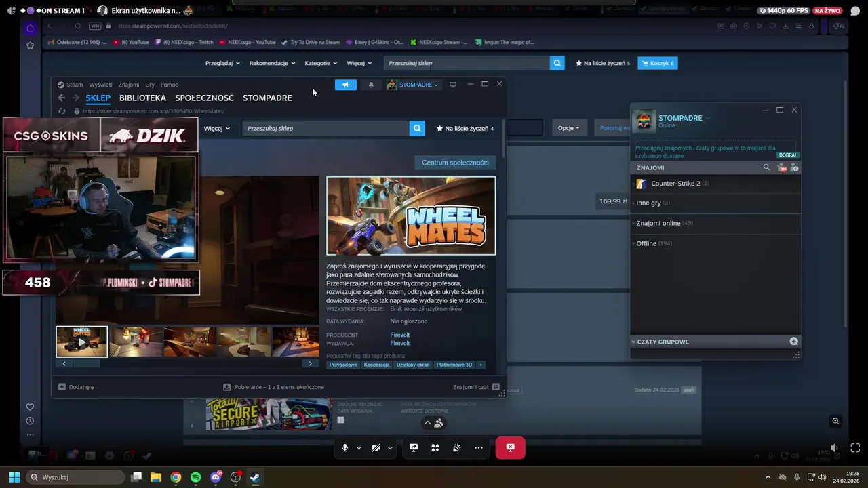Click Na liście życzeń 4 in Steam
The height and width of the screenshot is (488, 868).
(465, 128)
